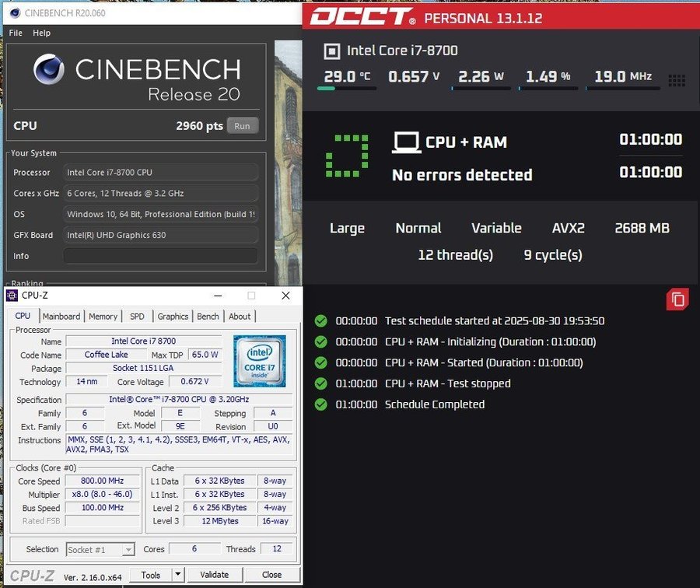The height and width of the screenshot is (588, 700).
Task: Select the CPU tab in CPU-Z
Action: pyautogui.click(x=23, y=316)
